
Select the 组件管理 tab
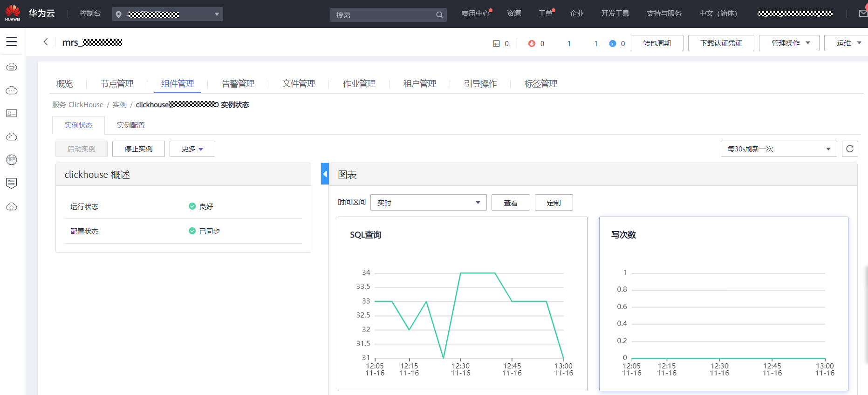178,84
